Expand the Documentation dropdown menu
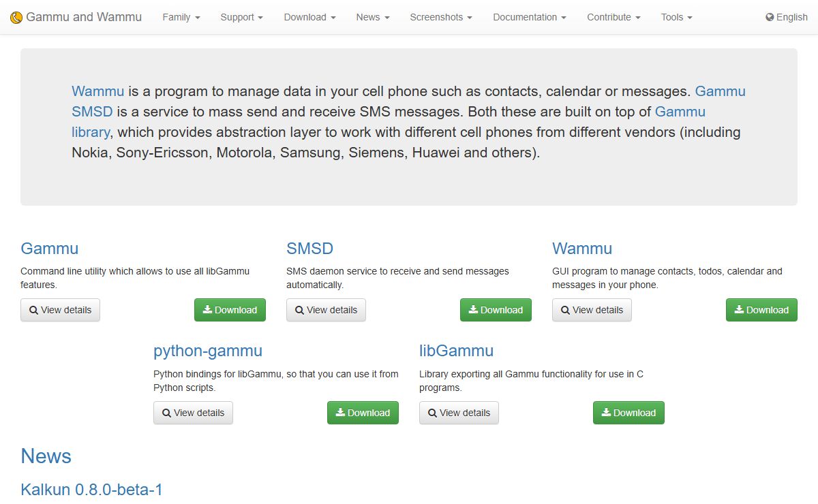 (x=530, y=17)
